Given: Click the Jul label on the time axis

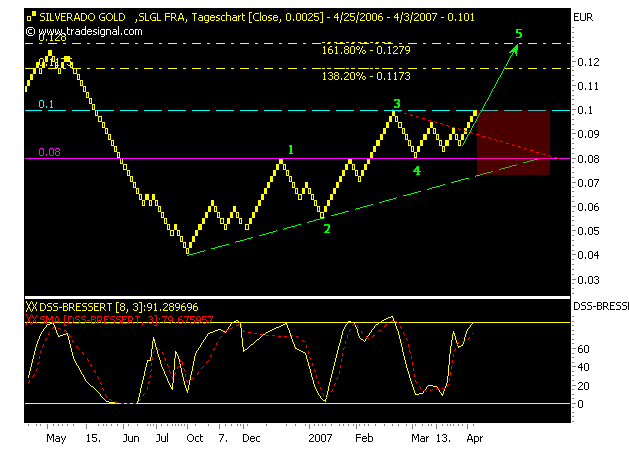Looking at the screenshot, I should 162,438.
